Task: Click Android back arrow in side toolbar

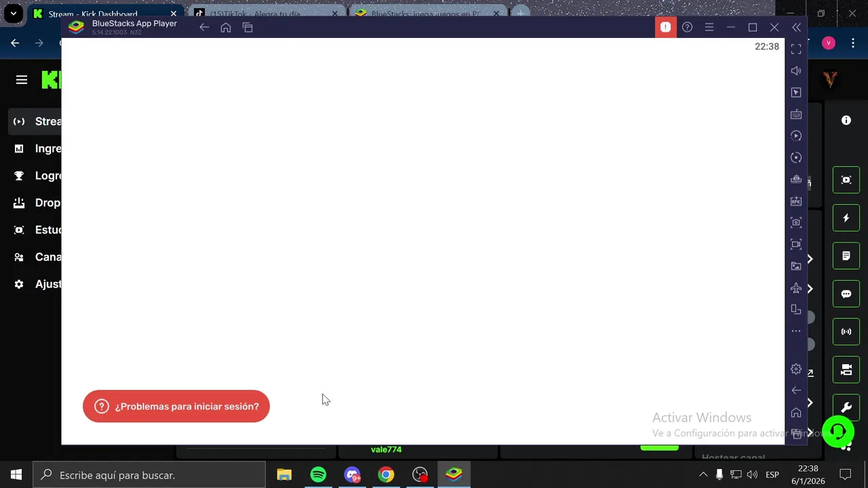Action: [x=796, y=390]
